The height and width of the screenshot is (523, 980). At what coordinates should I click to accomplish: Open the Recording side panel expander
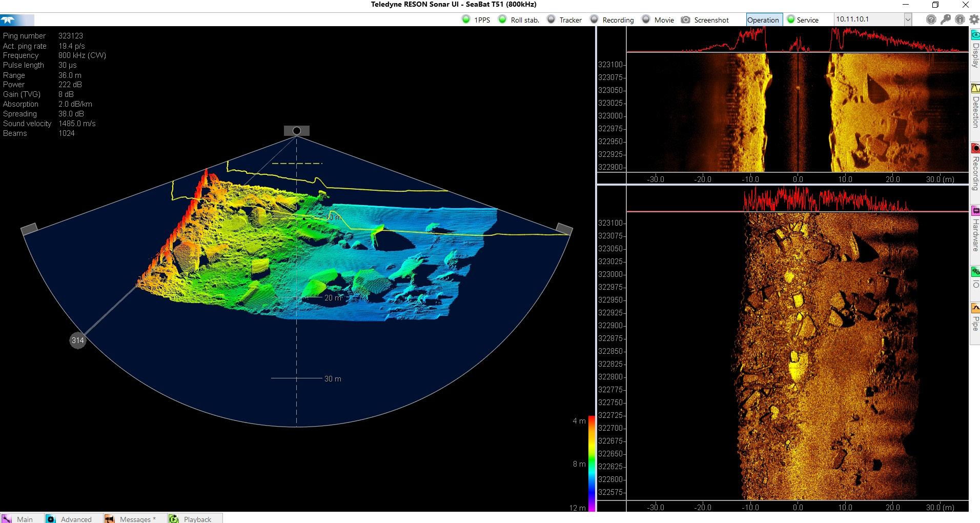tap(975, 167)
